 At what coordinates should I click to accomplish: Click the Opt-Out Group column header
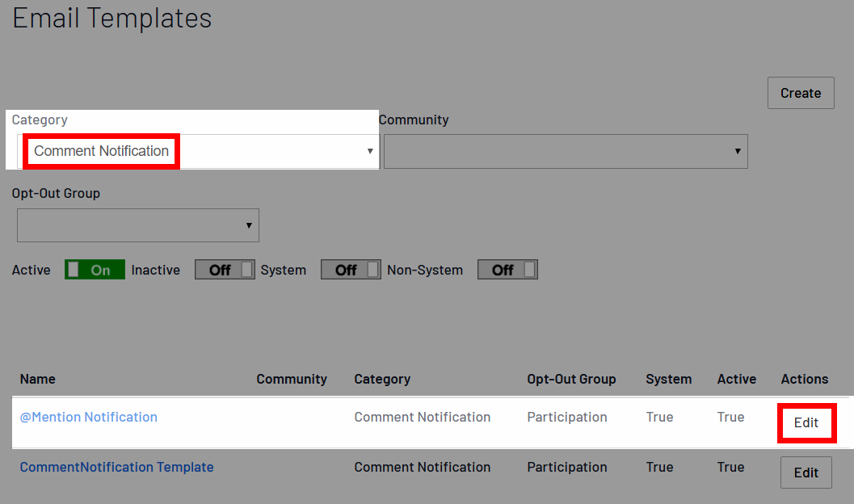click(x=571, y=379)
